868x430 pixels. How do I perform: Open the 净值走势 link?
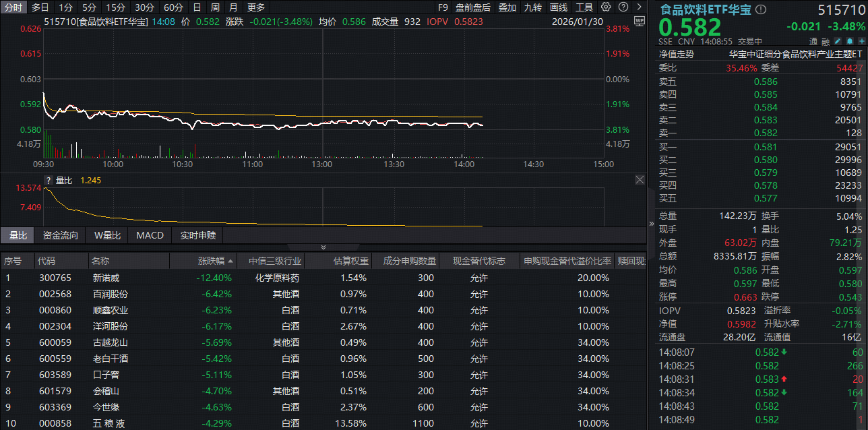676,54
